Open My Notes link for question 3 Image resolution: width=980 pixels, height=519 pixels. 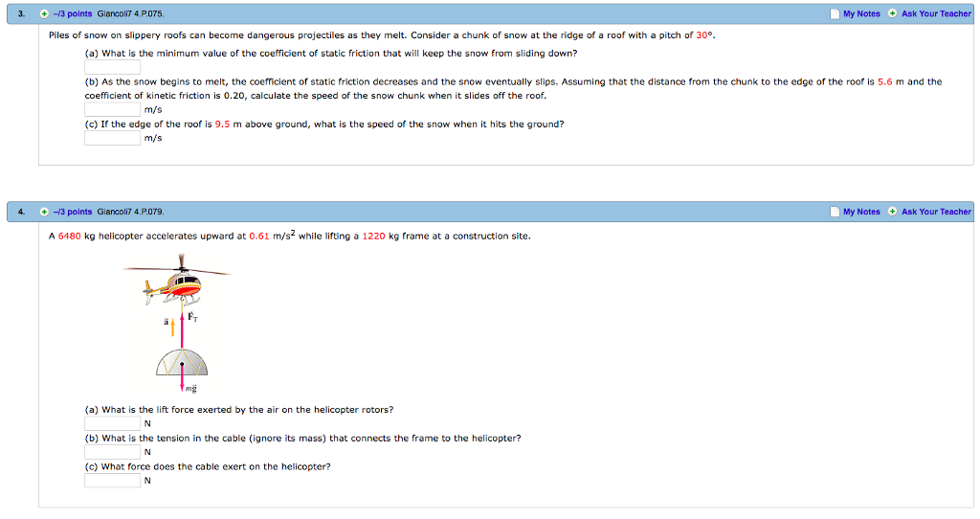861,13
